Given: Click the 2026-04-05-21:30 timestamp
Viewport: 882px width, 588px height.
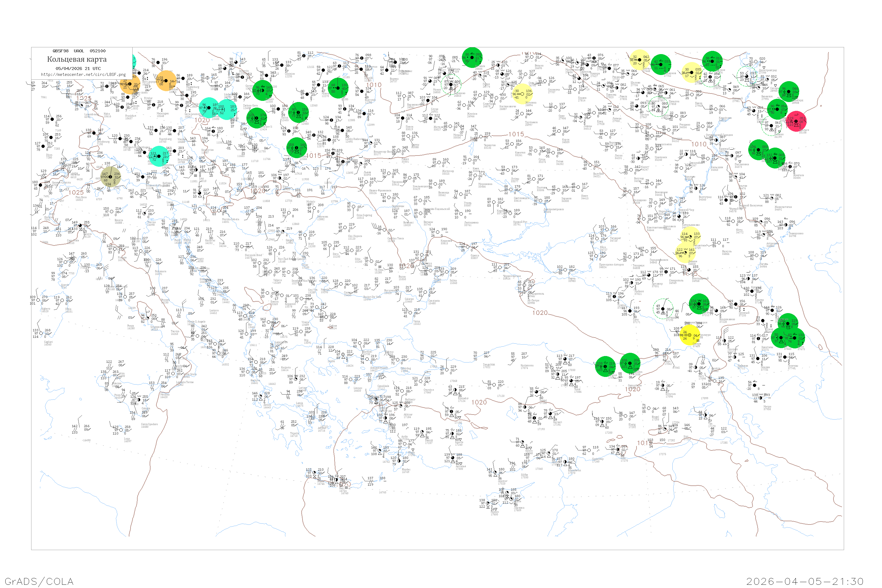Looking at the screenshot, I should coord(805,581).
